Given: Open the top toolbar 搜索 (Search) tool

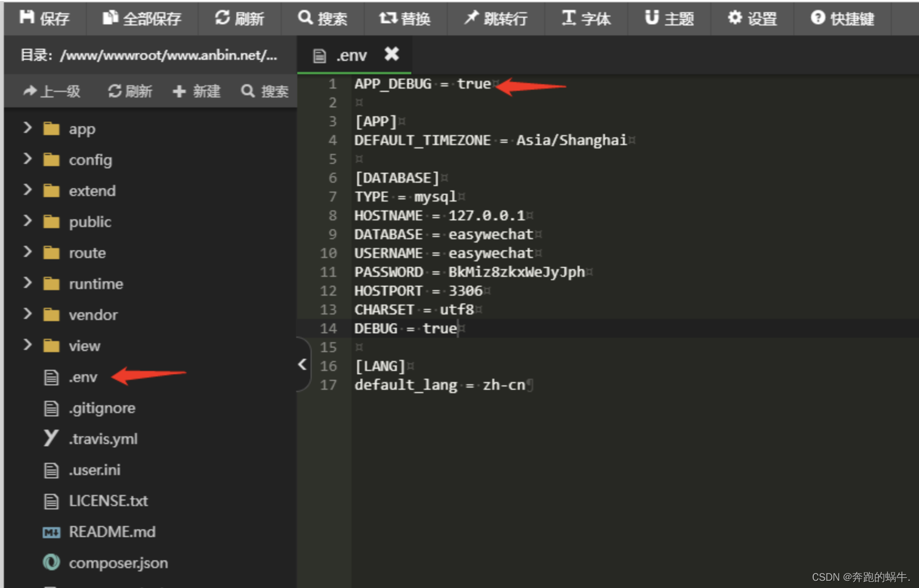Looking at the screenshot, I should 323,19.
